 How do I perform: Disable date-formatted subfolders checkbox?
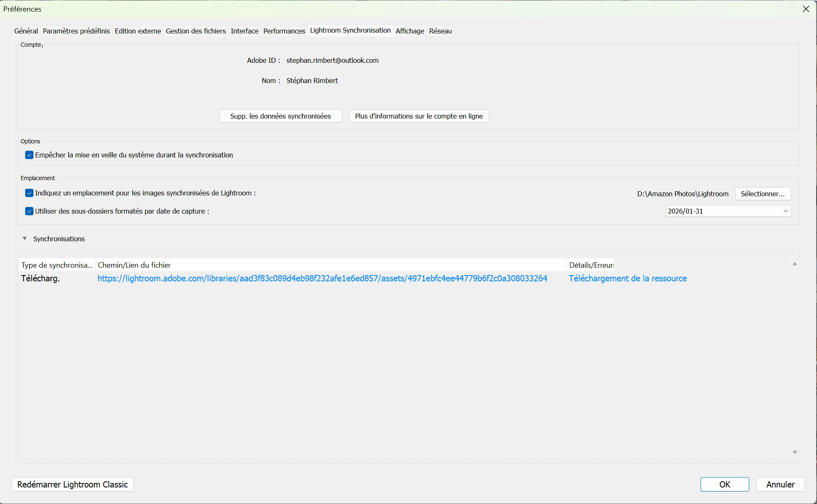tap(29, 211)
